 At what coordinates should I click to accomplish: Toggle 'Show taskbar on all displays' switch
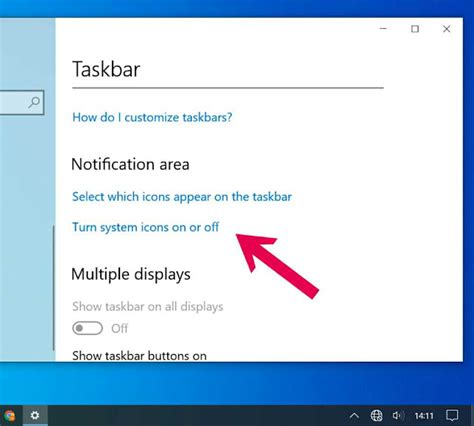click(x=87, y=328)
